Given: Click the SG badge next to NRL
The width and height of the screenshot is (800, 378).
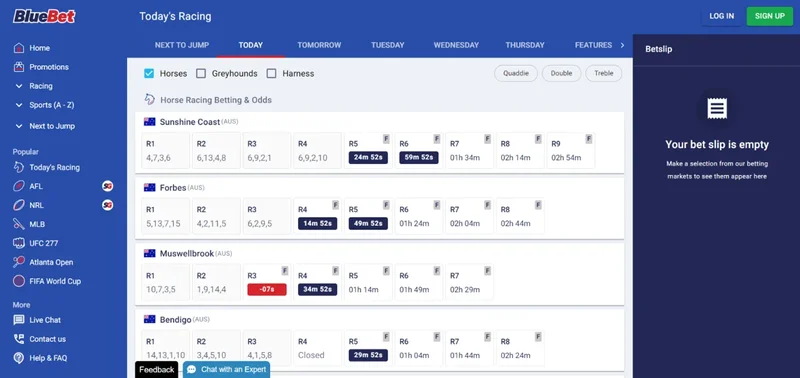Looking at the screenshot, I should coord(107,205).
